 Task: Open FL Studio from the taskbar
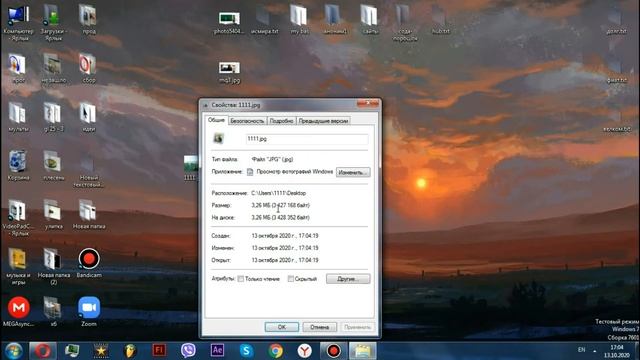click(130, 351)
